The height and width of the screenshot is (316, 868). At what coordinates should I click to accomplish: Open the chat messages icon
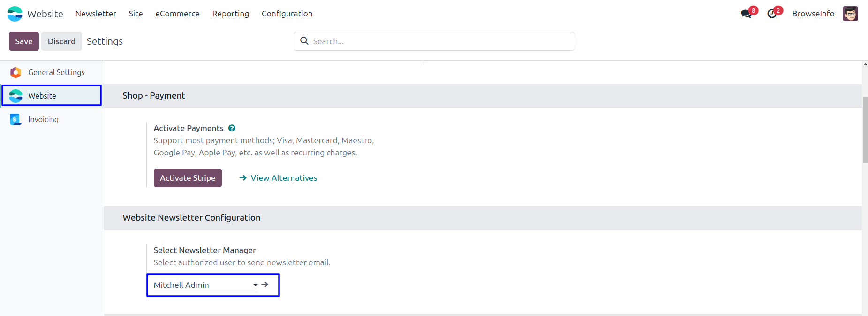[x=746, y=14]
